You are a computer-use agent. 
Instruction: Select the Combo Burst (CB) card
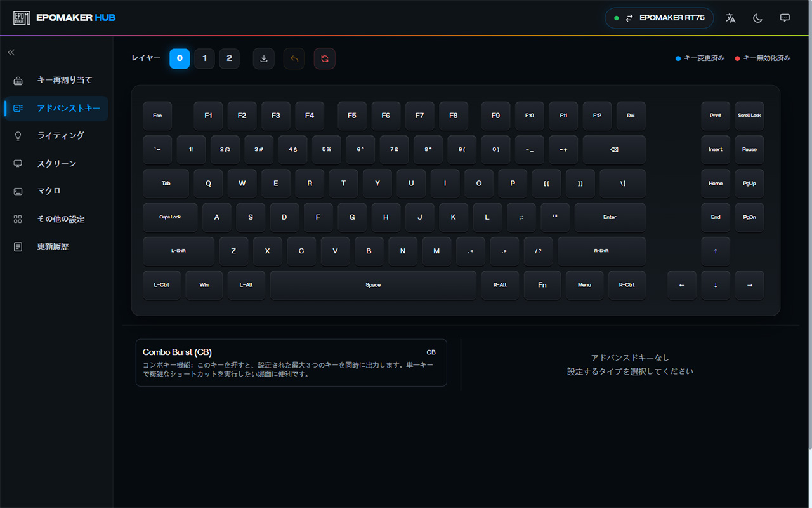point(291,363)
